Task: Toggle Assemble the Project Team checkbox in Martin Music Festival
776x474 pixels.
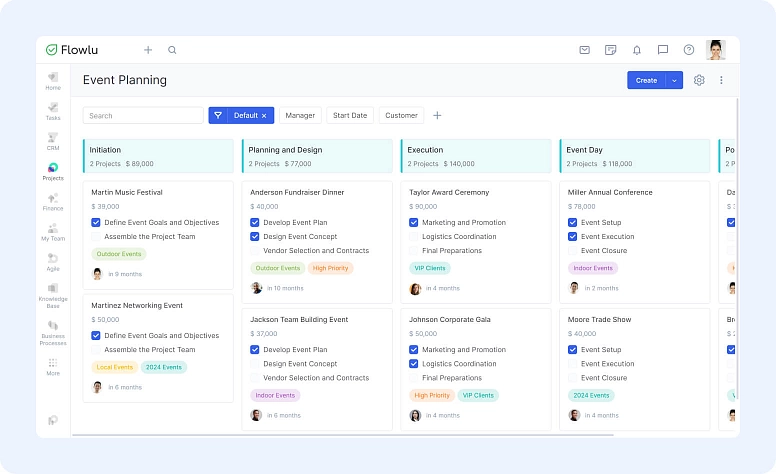Action: coord(96,237)
